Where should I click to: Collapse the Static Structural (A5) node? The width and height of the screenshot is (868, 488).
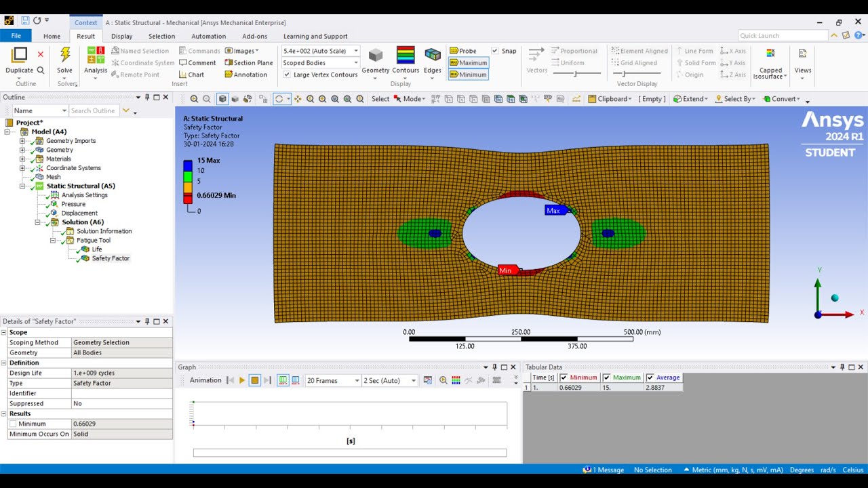(x=22, y=186)
